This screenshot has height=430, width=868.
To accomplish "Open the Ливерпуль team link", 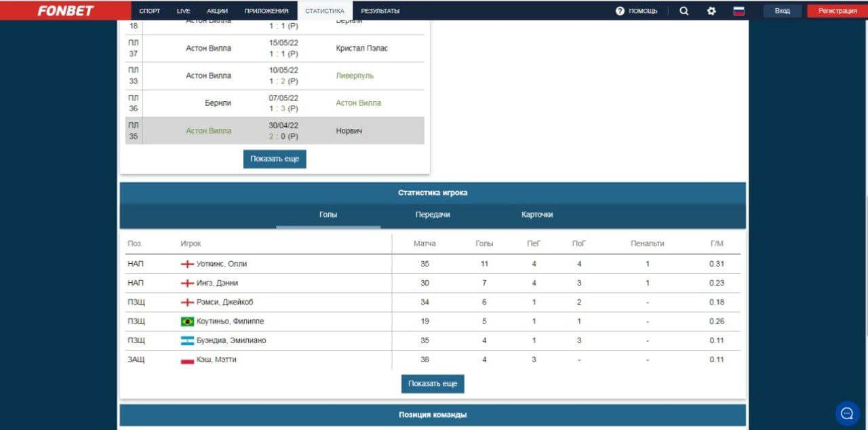I will 355,76.
